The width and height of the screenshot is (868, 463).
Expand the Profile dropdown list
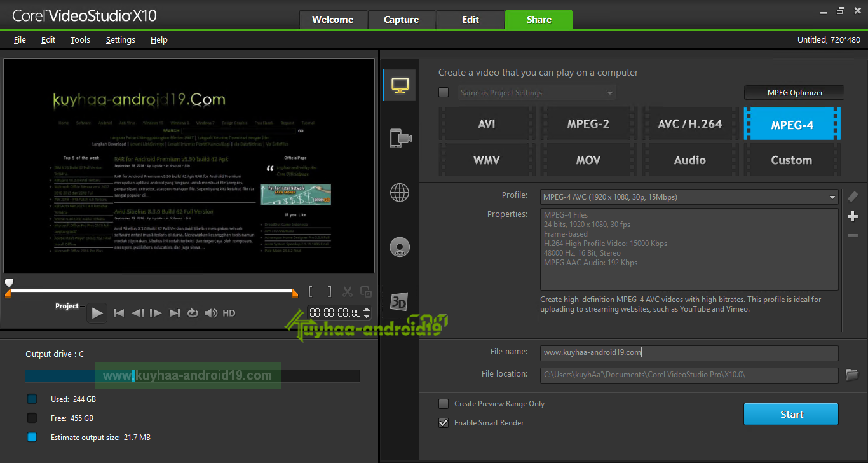click(832, 197)
